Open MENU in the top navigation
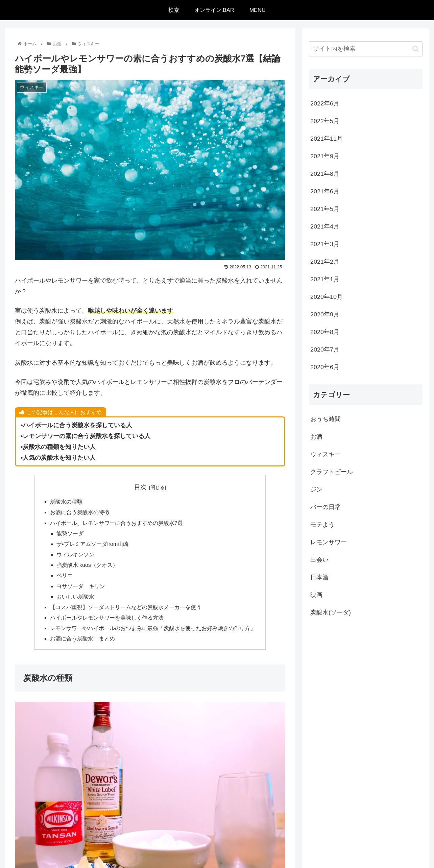 258,10
